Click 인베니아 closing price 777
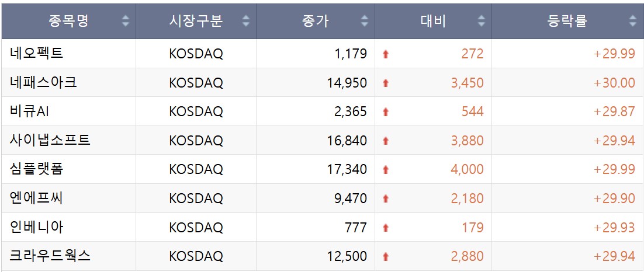Image resolution: width=644 pixels, height=272 pixels. click(356, 227)
